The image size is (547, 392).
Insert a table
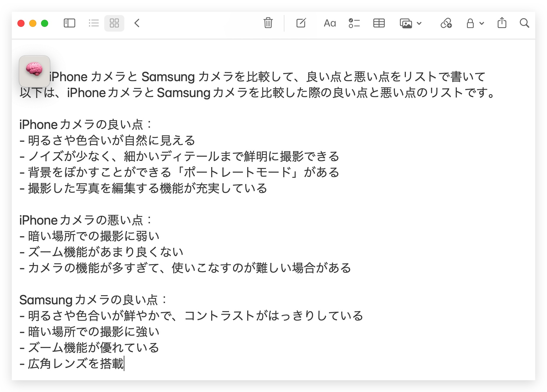(379, 23)
